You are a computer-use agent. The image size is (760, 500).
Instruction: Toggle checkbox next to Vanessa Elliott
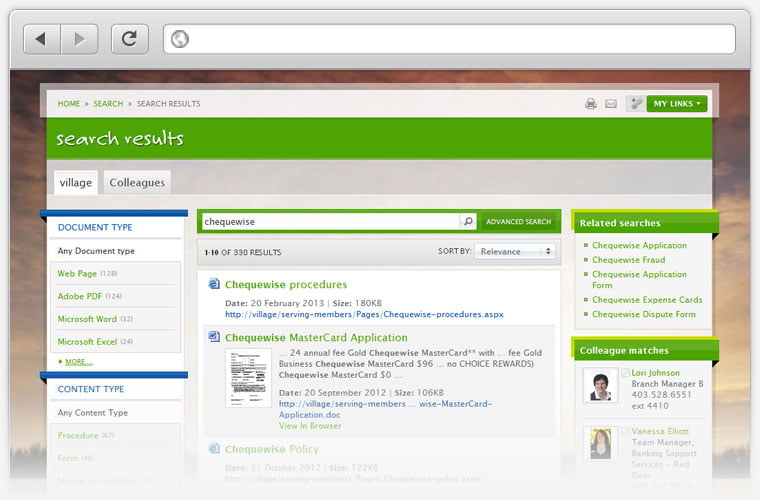pos(625,431)
